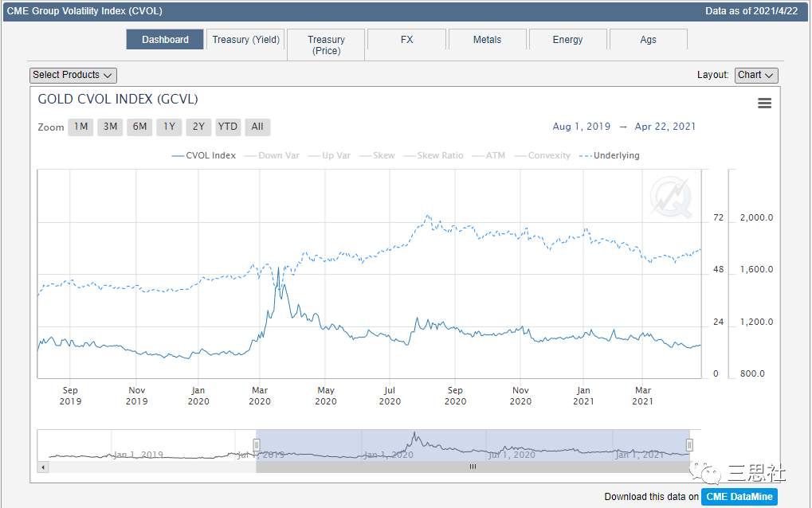The width and height of the screenshot is (812, 508).
Task: Edit the Apr 22, 2021 end date
Action: (665, 127)
